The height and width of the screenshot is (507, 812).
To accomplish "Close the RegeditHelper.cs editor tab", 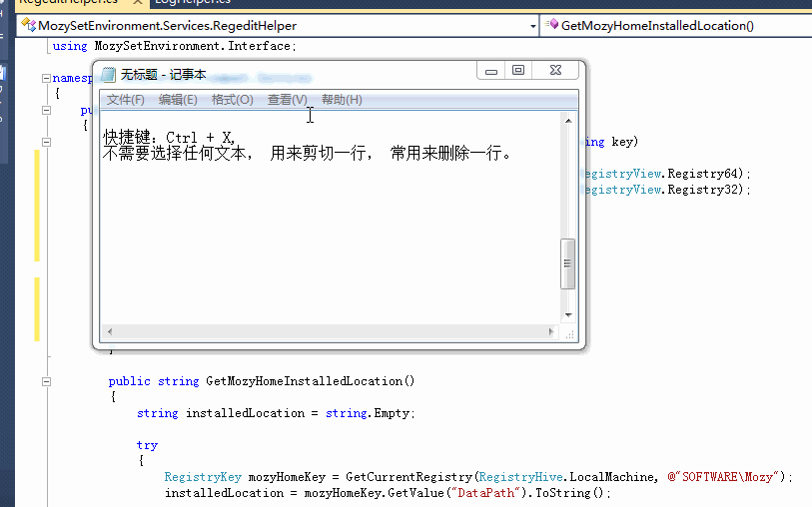I will click(137, 2).
